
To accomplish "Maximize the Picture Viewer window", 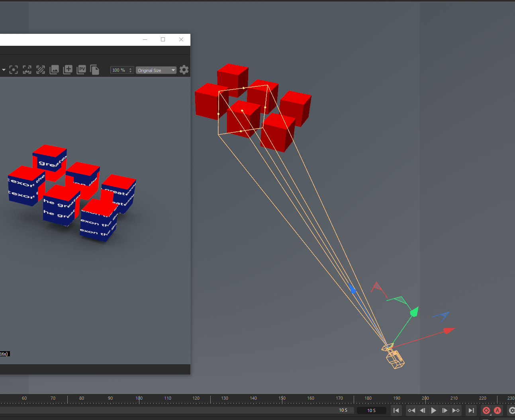I will point(163,39).
